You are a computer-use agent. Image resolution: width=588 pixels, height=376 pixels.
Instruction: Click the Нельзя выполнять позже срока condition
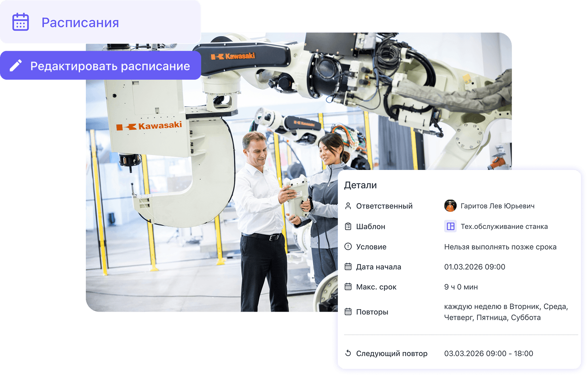[x=500, y=247]
